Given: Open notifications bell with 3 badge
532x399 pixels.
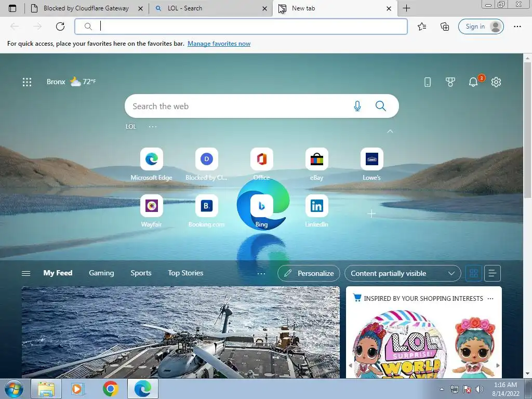Looking at the screenshot, I should pos(473,82).
